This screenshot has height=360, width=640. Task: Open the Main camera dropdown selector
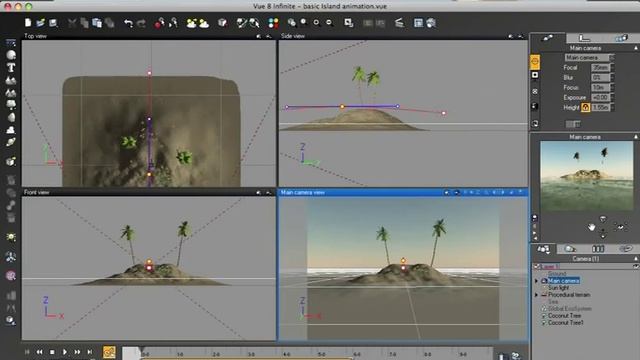coord(589,58)
